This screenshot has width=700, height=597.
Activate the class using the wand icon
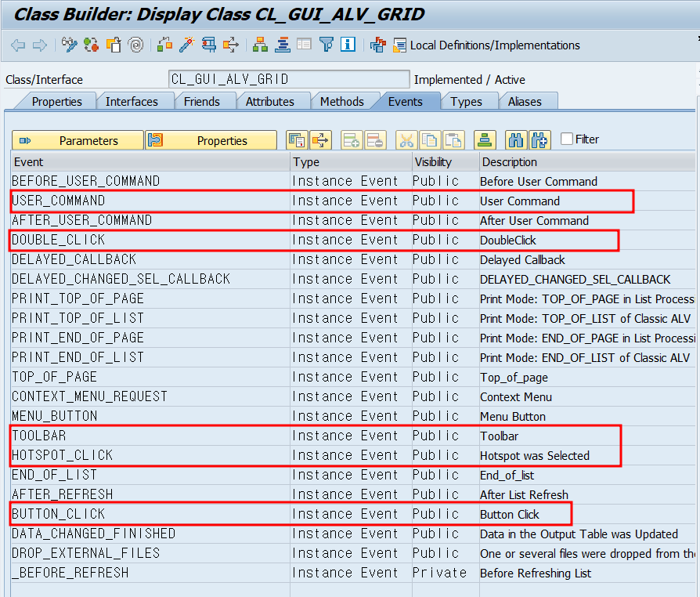[186, 45]
